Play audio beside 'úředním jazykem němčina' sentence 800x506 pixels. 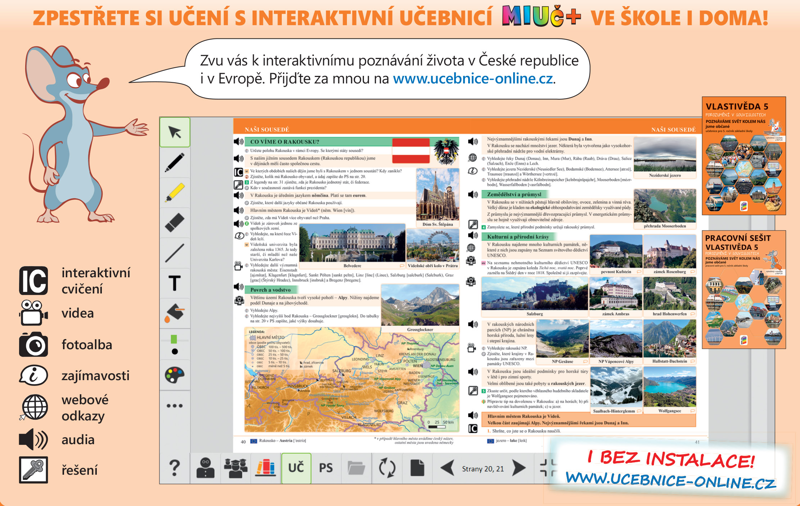[x=238, y=195]
